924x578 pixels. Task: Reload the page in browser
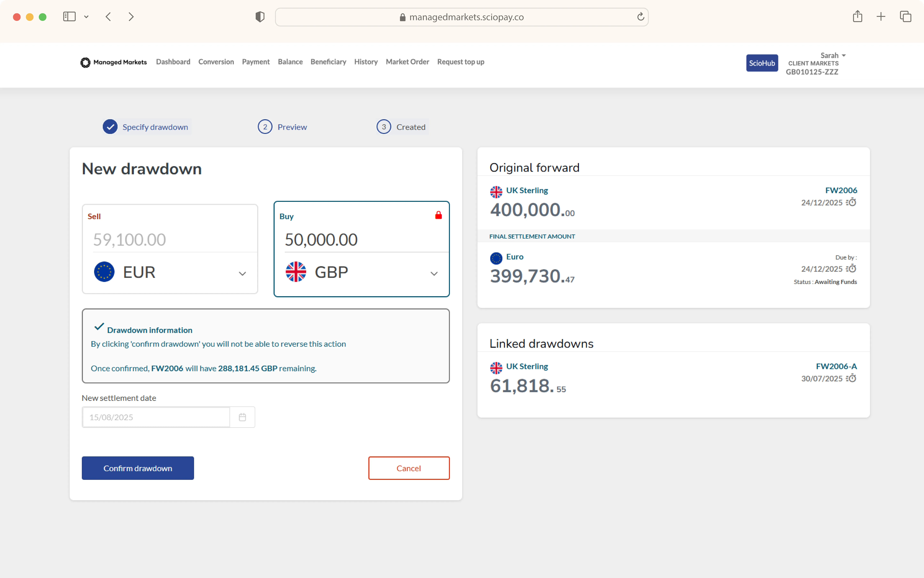tap(641, 17)
